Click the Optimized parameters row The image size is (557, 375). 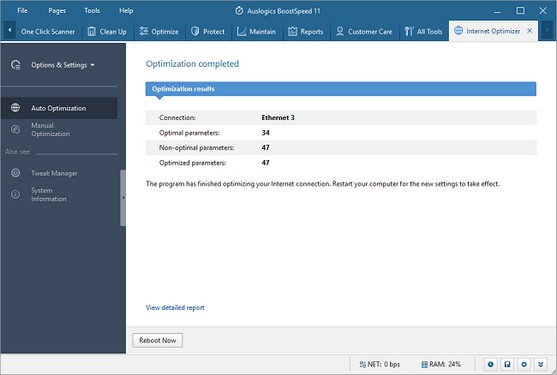pos(341,163)
